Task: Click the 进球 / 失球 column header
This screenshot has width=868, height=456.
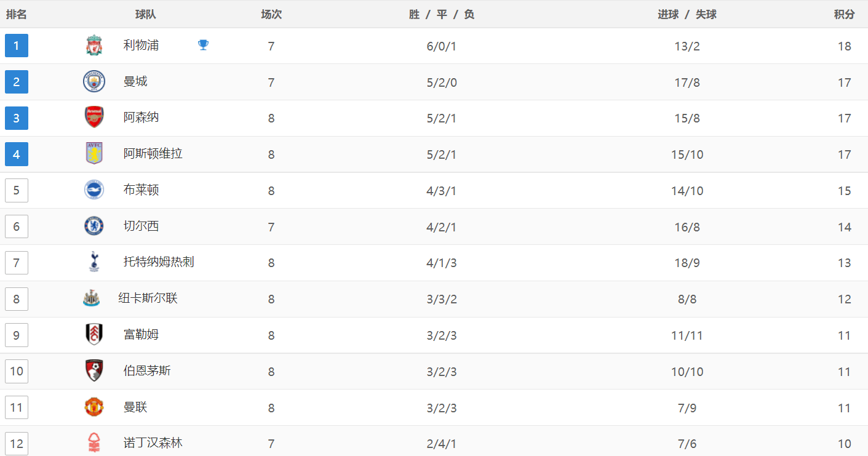Action: 687,14
